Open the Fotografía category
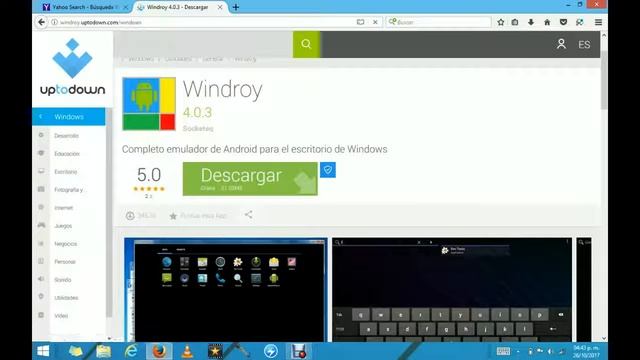640x360 pixels. point(68,190)
